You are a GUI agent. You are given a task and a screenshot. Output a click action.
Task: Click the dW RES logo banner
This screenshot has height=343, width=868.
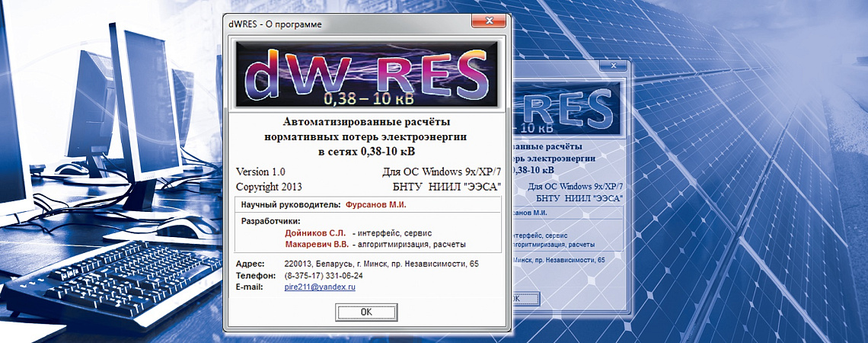click(x=366, y=74)
